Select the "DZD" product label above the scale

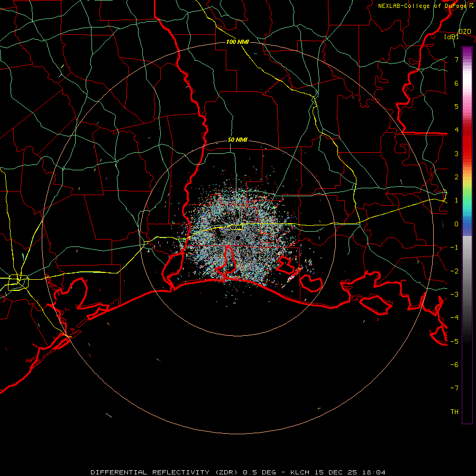[464, 32]
